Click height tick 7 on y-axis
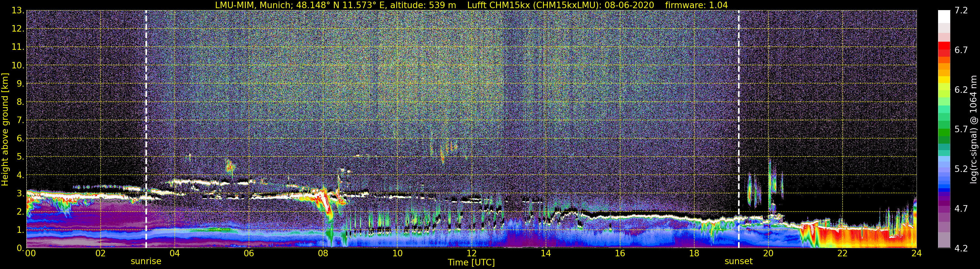This screenshot has width=980, height=269. pyautogui.click(x=20, y=120)
